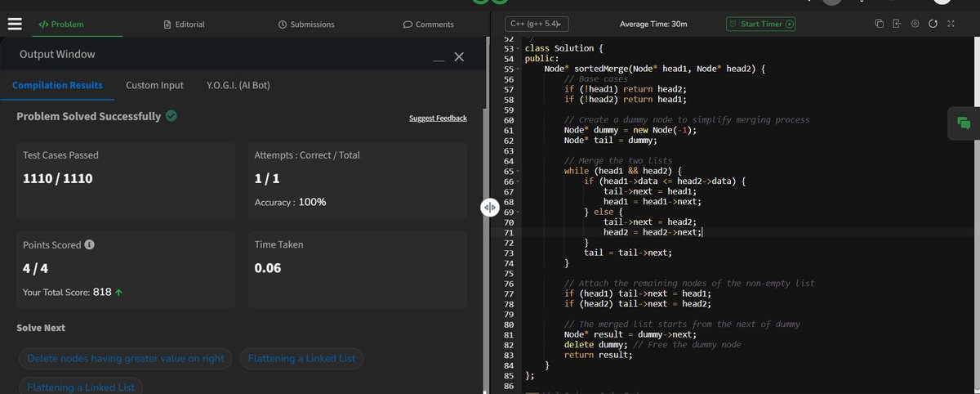980x394 pixels.
Task: Open Delete nodes having greater value on right
Action: tap(126, 359)
